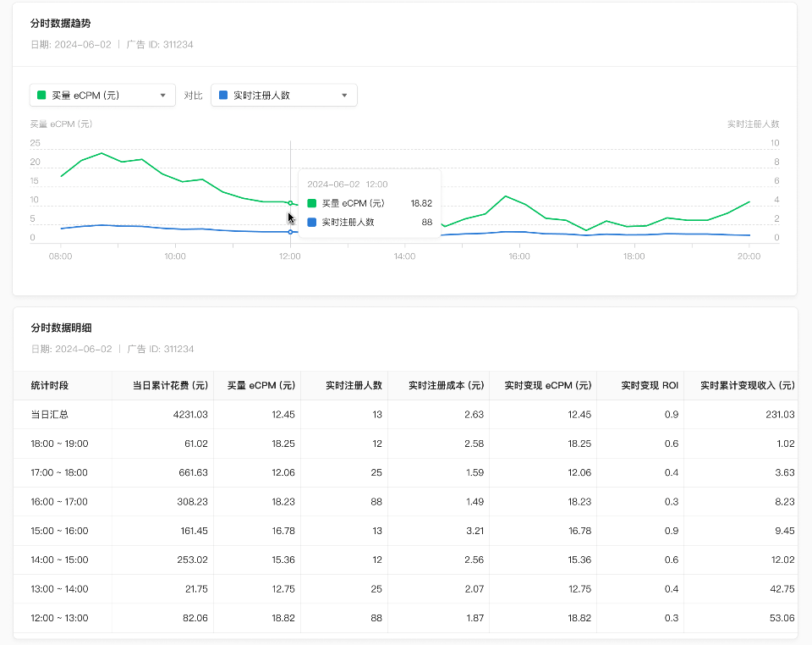
Task: Click the 对比 label between dropdowns
Action: [193, 96]
